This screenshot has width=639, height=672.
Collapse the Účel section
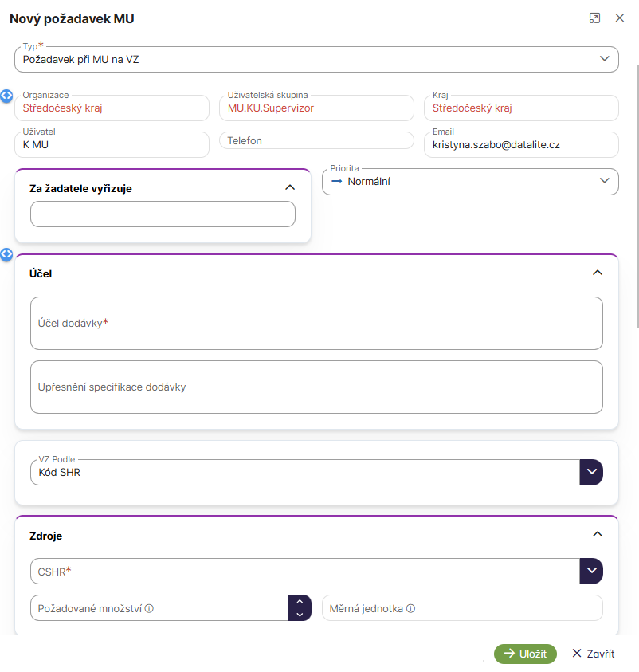598,273
